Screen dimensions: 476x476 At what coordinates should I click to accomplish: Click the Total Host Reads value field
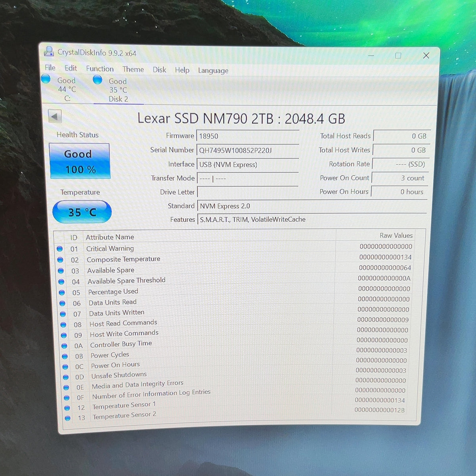(401, 136)
